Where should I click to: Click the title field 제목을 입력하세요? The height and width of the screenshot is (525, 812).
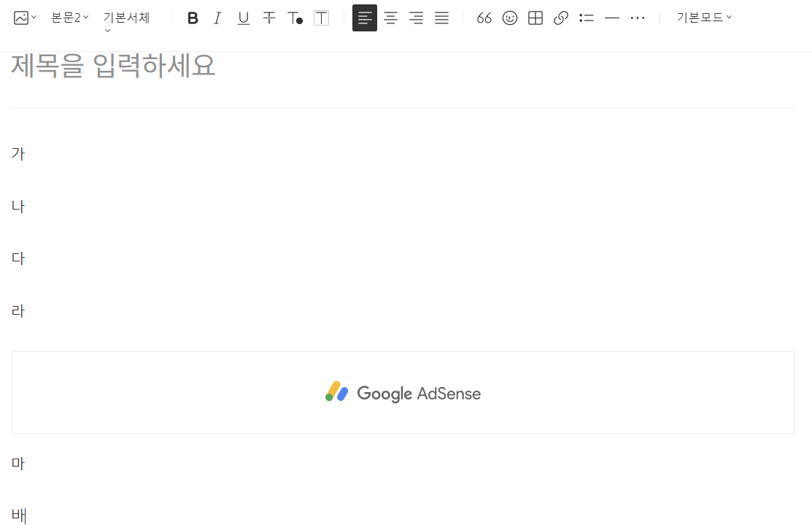[x=403, y=66]
